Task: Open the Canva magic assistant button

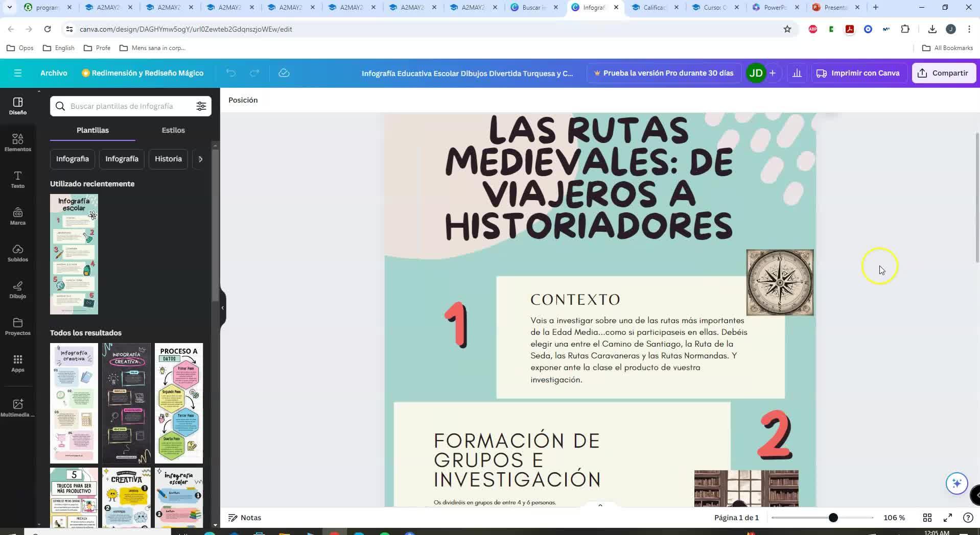Action: pyautogui.click(x=956, y=483)
